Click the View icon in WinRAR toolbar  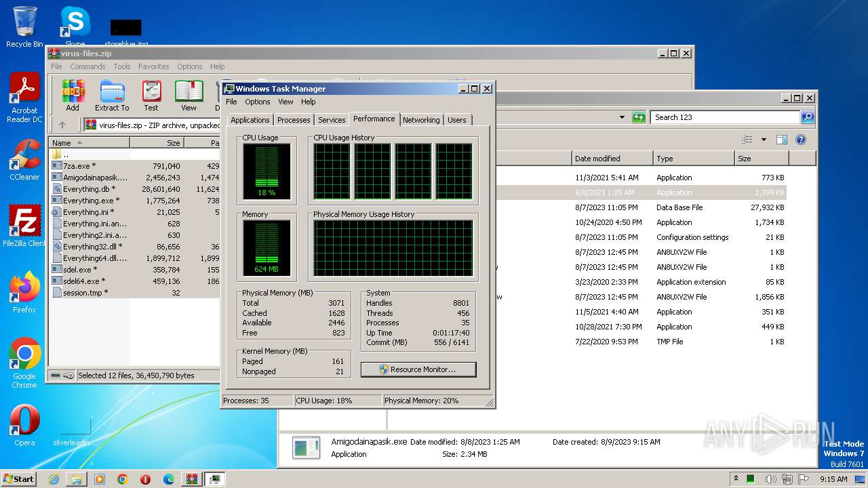189,96
